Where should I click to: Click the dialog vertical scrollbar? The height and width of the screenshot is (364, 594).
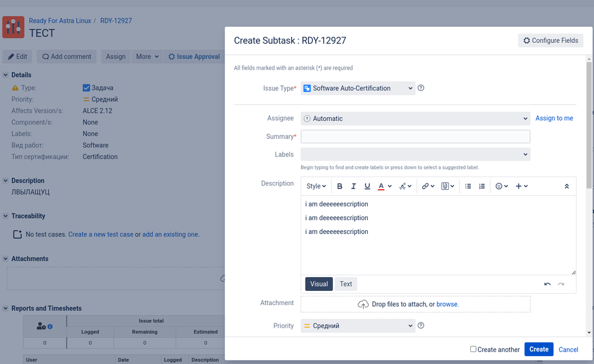(589, 125)
